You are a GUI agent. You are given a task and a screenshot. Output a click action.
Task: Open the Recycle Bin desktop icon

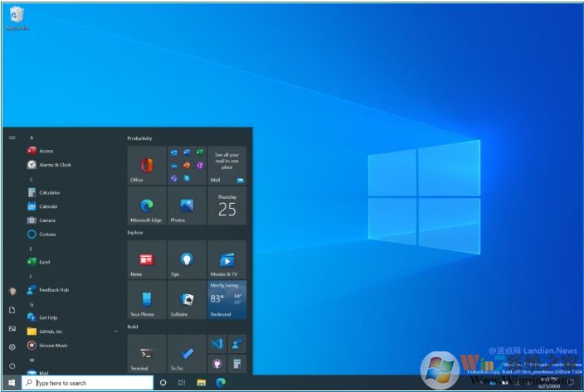click(17, 17)
